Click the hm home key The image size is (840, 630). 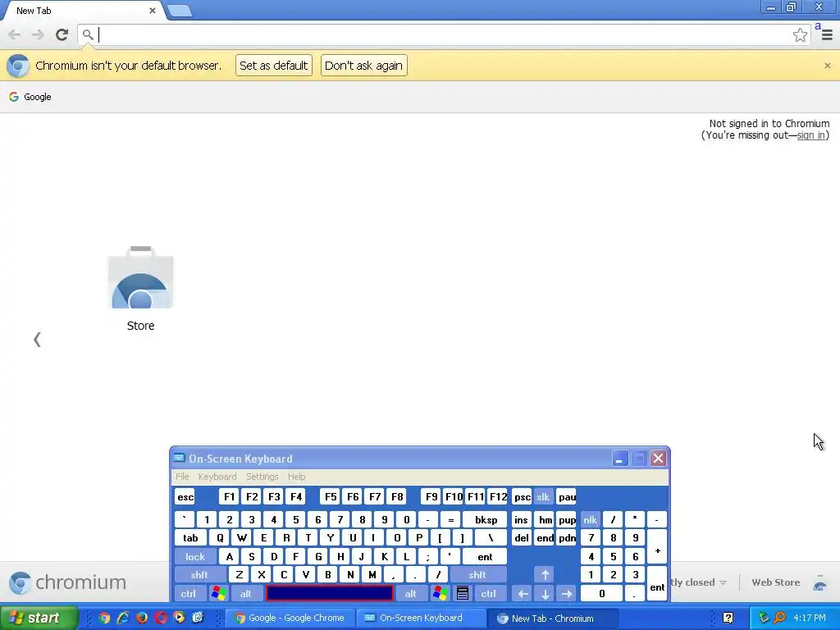pos(545,519)
